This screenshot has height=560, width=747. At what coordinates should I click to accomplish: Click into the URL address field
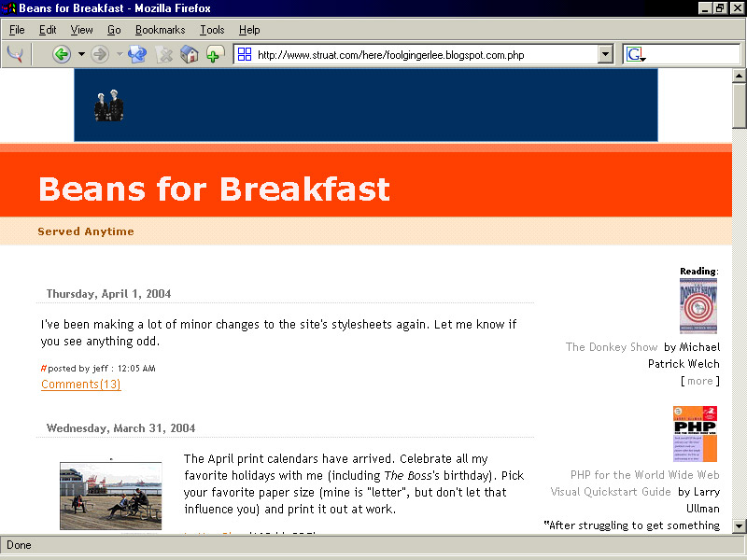(420, 55)
